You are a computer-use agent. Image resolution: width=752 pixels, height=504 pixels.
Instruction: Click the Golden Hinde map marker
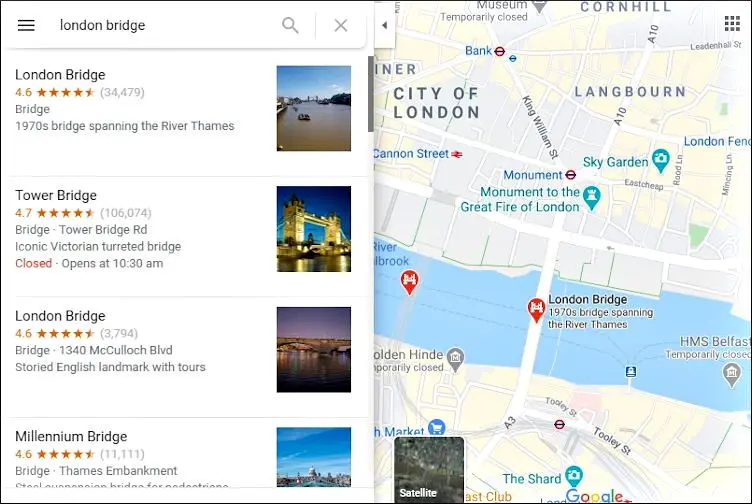tap(456, 356)
